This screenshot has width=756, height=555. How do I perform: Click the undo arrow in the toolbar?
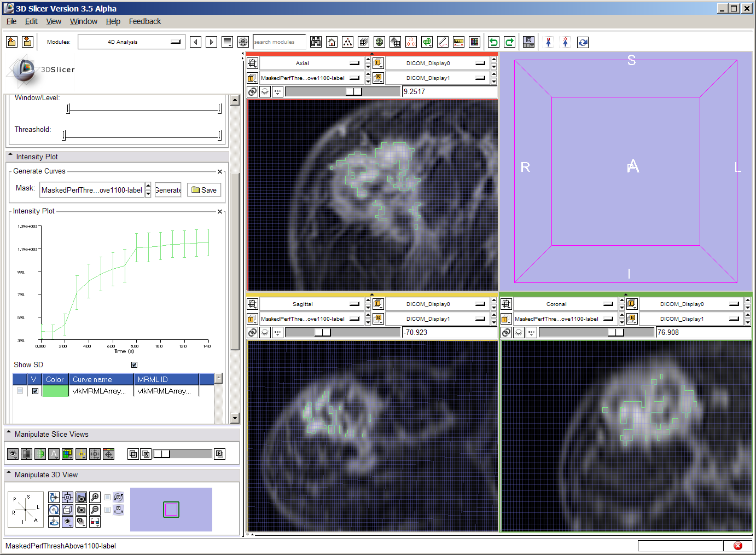pyautogui.click(x=493, y=42)
